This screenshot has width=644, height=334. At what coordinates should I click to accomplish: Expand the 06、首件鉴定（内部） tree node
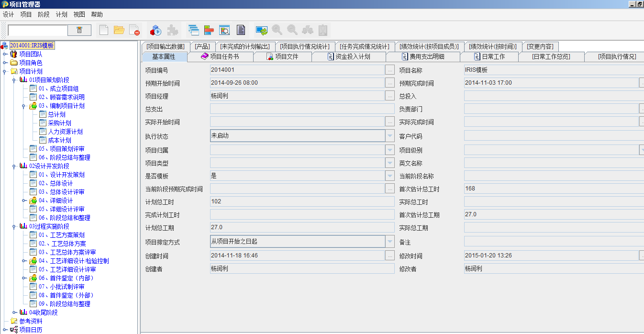pyautogui.click(x=24, y=278)
